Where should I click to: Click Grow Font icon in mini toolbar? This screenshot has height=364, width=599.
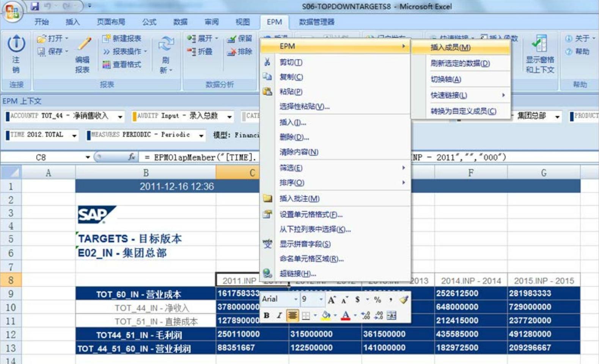click(332, 300)
